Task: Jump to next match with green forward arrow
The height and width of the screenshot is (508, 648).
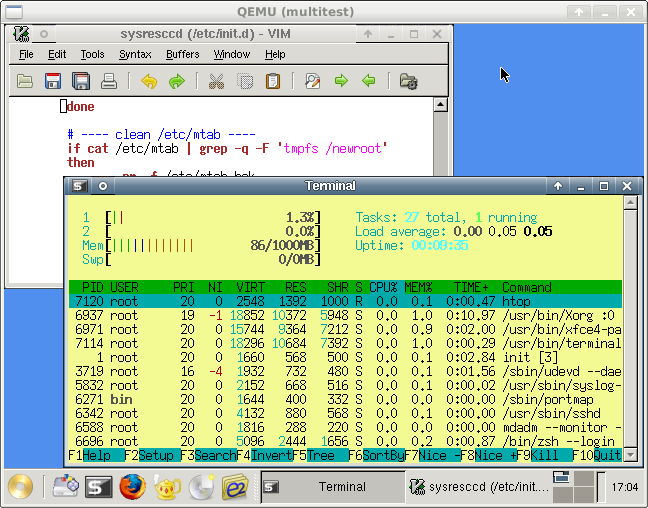Action: point(341,81)
